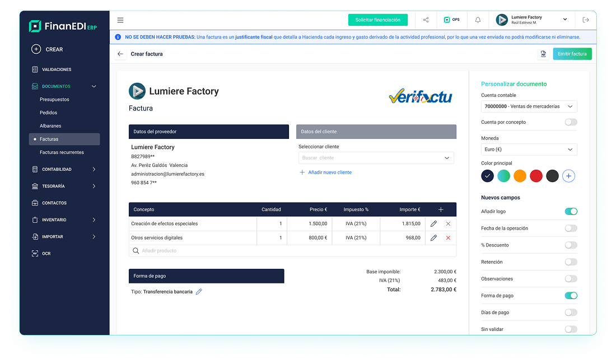Enable Fecha de la operación switch

pos(571,228)
